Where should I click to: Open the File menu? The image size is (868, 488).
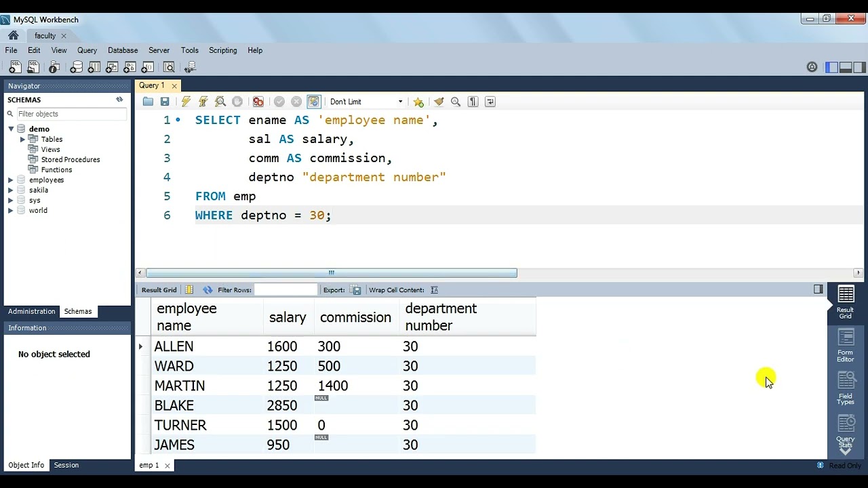click(x=12, y=50)
